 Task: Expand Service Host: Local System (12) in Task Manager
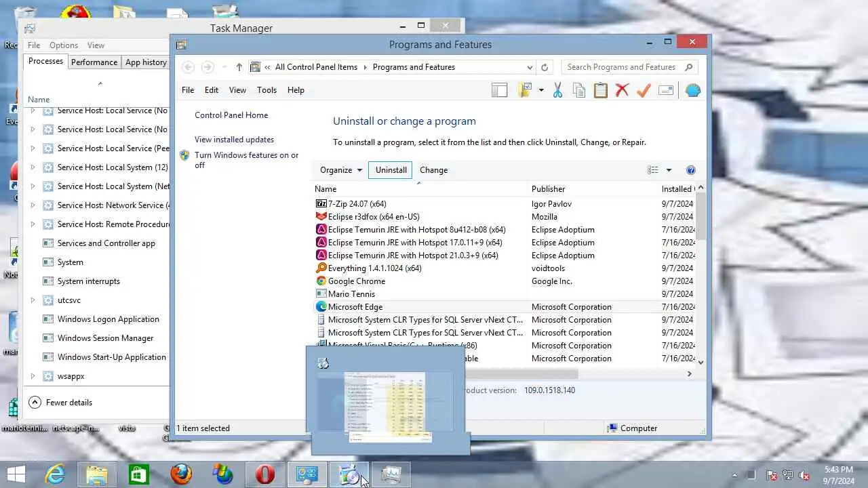(x=33, y=167)
